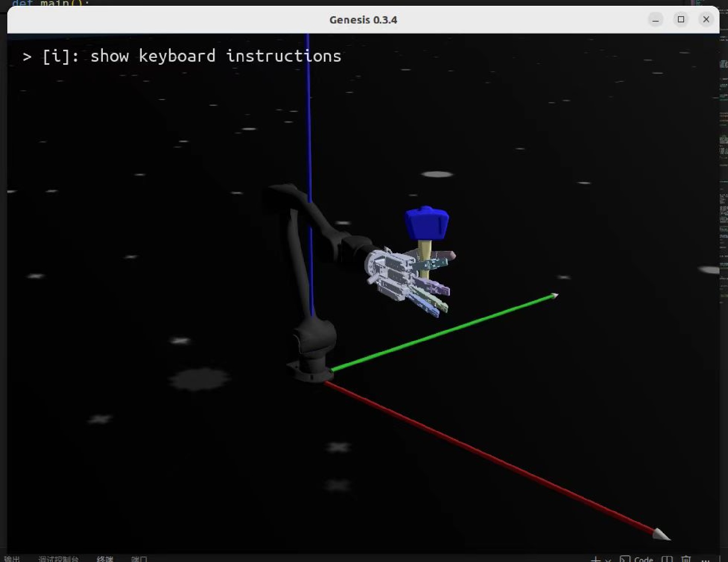Click the Genesis 0.3.4 title bar
Image resolution: width=728 pixels, height=562 pixels.
tap(363, 20)
